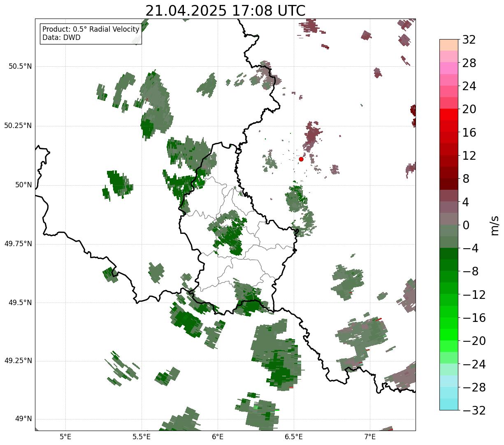Click the bright green colorbar swatch above −20
This screenshot has height=445, width=504.
coord(449,335)
